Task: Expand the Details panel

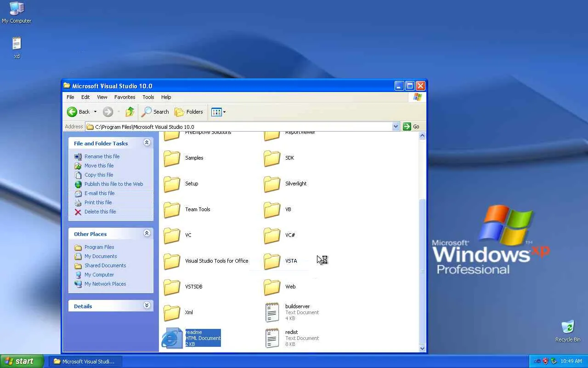Action: (x=147, y=305)
